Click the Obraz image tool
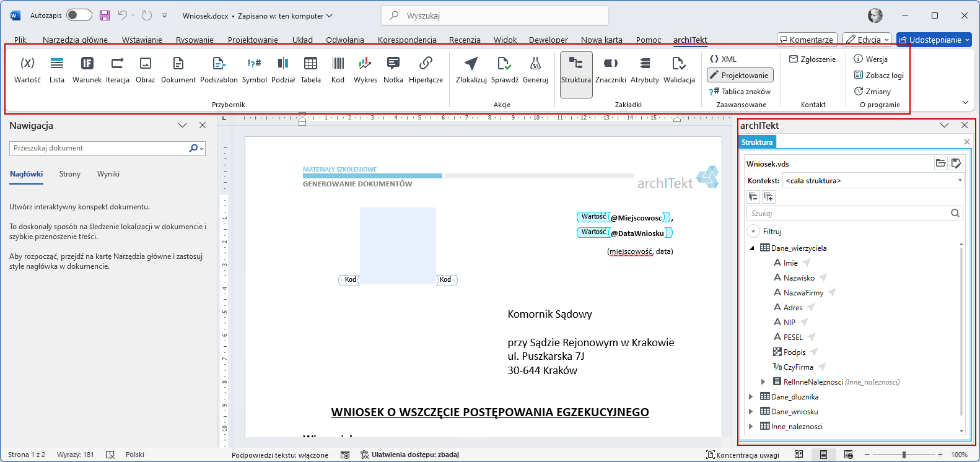The width and height of the screenshot is (980, 462). [x=145, y=69]
